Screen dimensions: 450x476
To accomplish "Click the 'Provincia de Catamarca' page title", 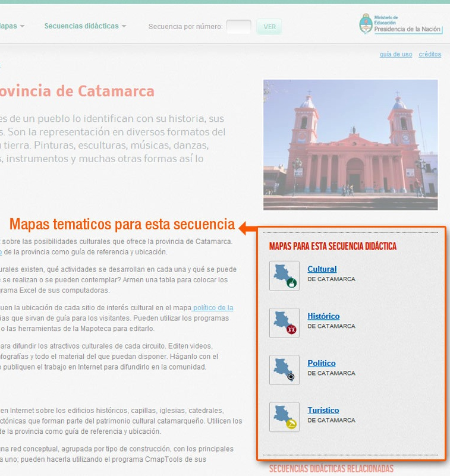I will [x=77, y=91].
